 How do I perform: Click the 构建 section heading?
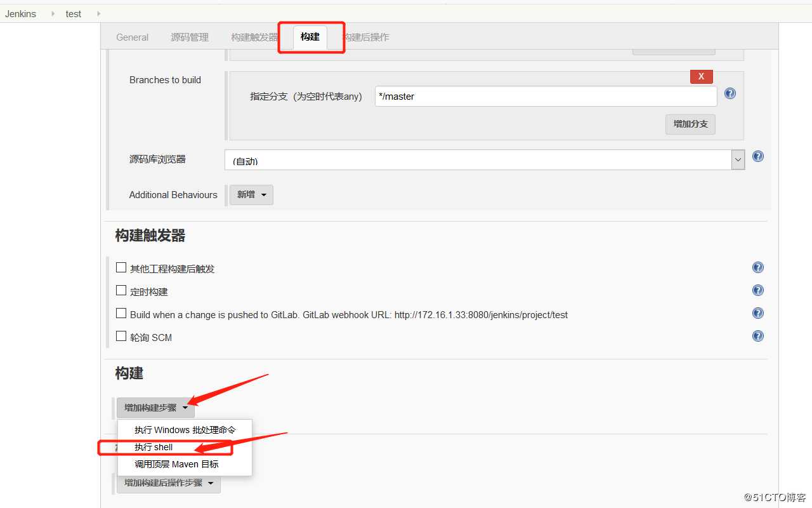[129, 373]
